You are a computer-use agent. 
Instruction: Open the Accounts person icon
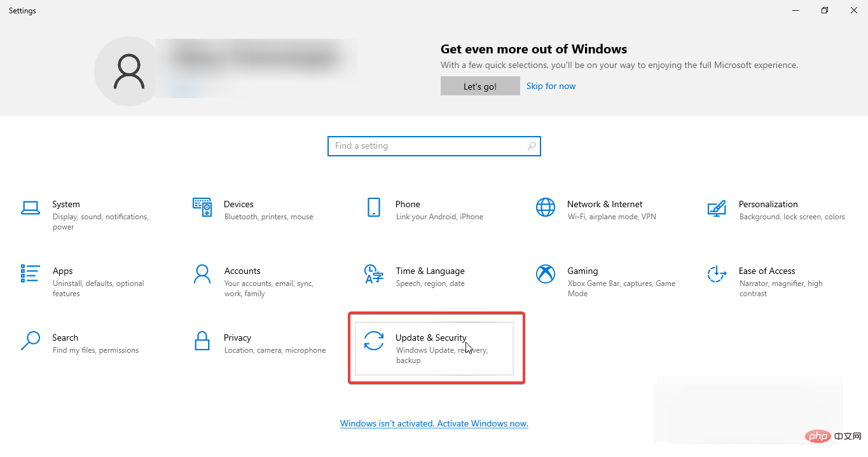[202, 274]
